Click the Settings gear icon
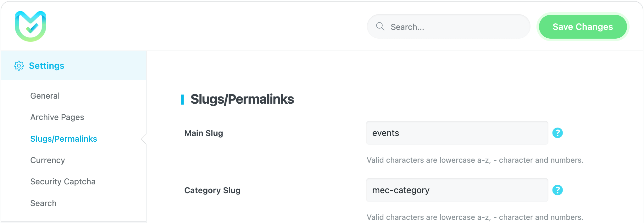The height and width of the screenshot is (223, 644). 19,66
